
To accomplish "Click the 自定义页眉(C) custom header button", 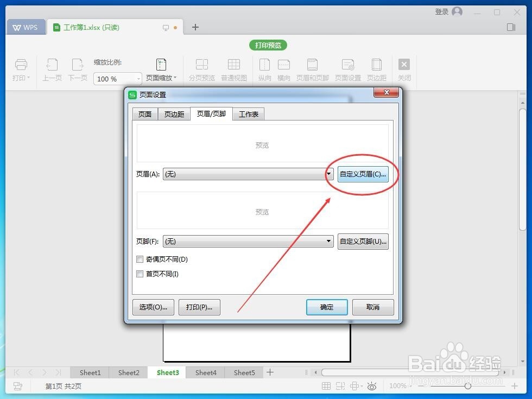I will pos(363,174).
